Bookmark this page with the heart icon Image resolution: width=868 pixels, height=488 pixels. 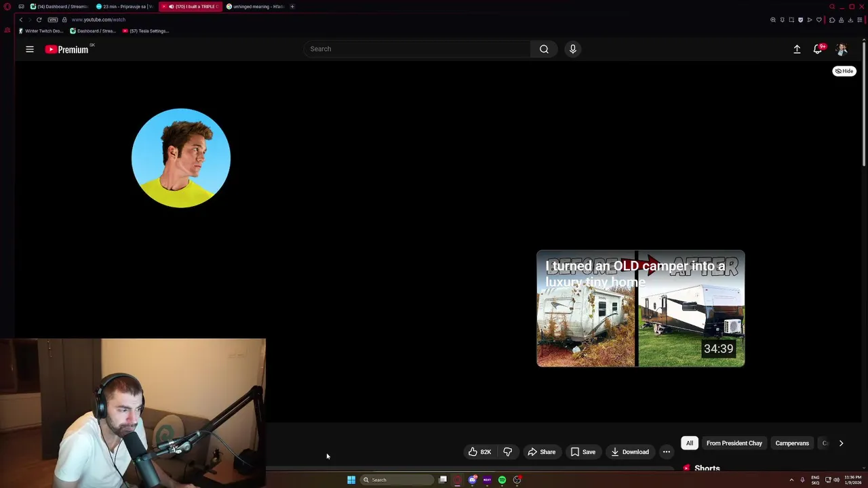[819, 20]
